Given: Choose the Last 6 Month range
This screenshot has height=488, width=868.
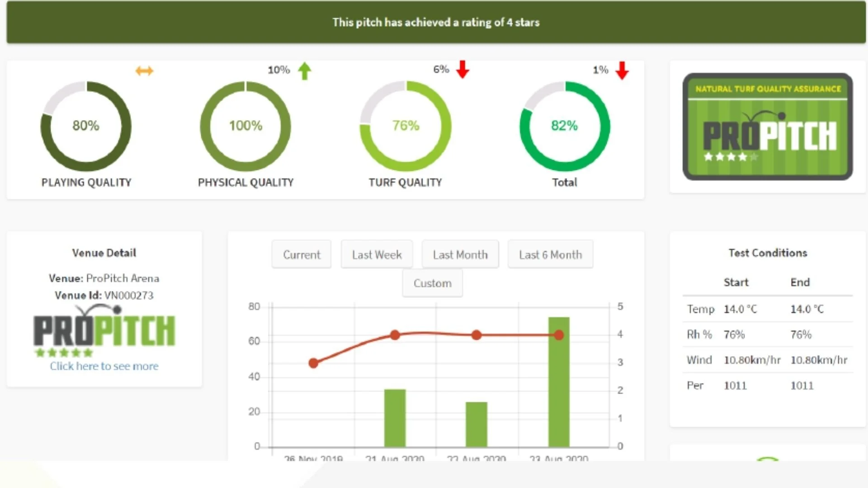Looking at the screenshot, I should click(550, 255).
